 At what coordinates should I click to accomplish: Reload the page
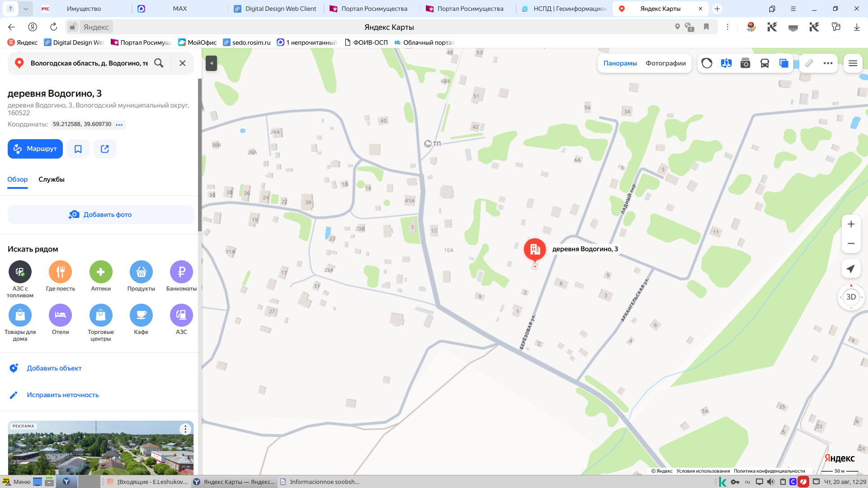pyautogui.click(x=53, y=27)
